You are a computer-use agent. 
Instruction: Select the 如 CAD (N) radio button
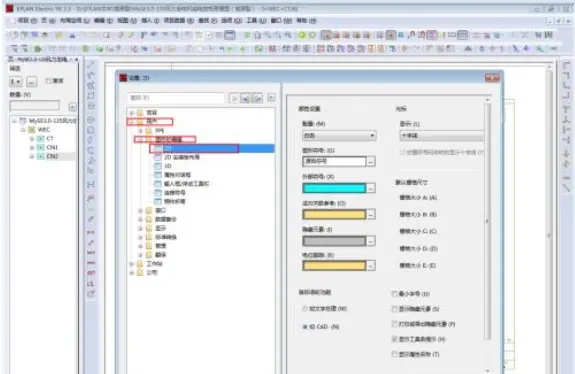coord(305,326)
